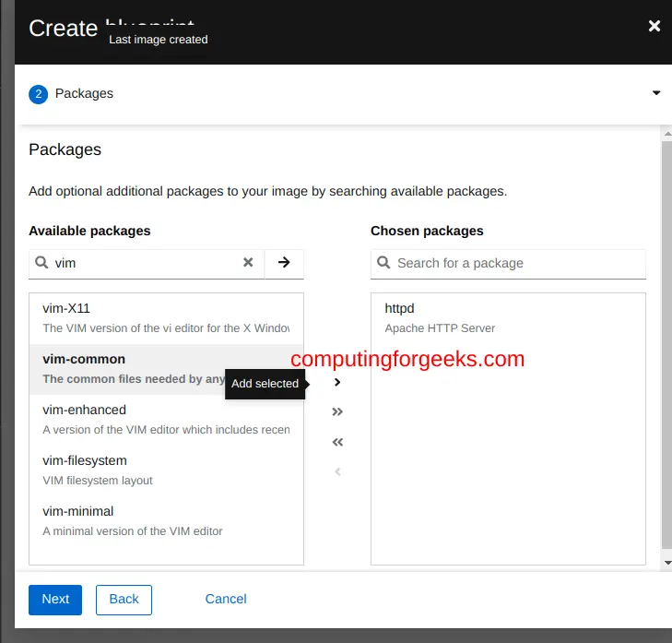672x643 pixels.
Task: Add all packages with double right chevron
Action: click(x=337, y=411)
